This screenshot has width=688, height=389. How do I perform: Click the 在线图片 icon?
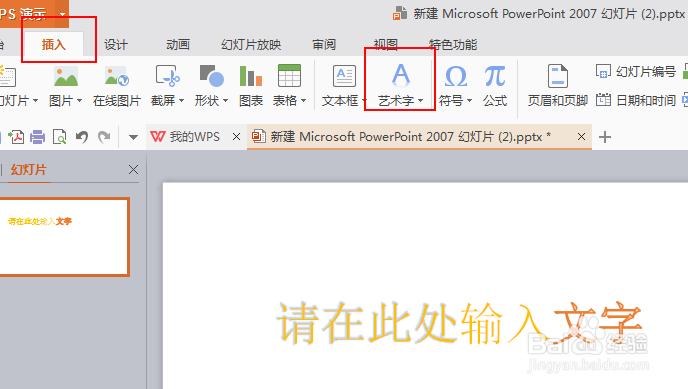coord(117,76)
